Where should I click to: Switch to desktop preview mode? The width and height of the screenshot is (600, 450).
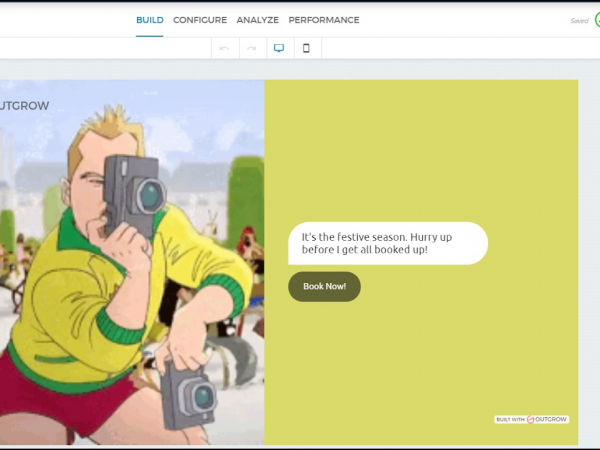coord(279,48)
